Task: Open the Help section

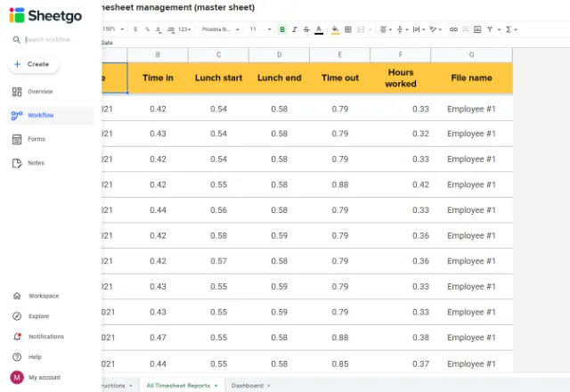Action: point(35,356)
